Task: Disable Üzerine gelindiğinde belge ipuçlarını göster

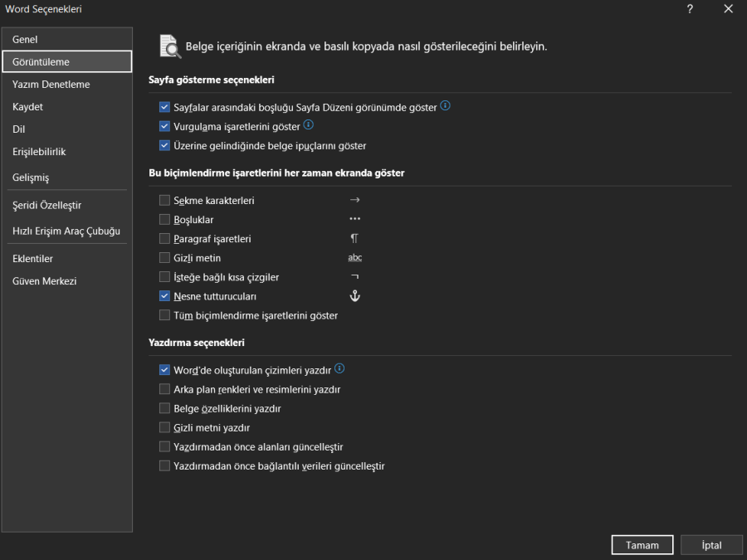Action: tap(164, 144)
